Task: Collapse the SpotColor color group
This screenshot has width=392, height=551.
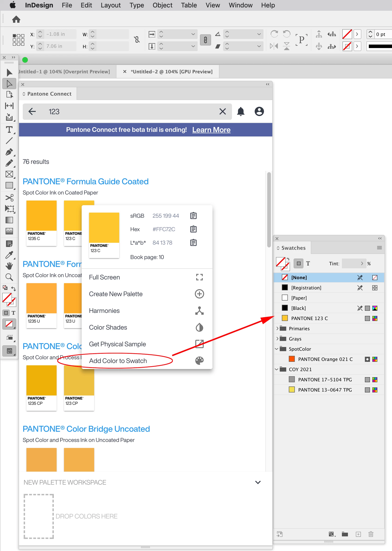Action: pyautogui.click(x=277, y=349)
